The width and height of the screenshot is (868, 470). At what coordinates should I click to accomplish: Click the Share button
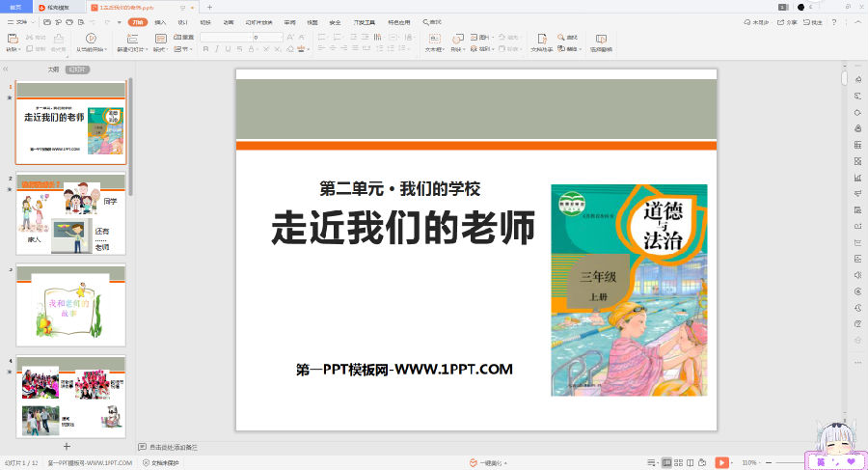click(x=787, y=22)
